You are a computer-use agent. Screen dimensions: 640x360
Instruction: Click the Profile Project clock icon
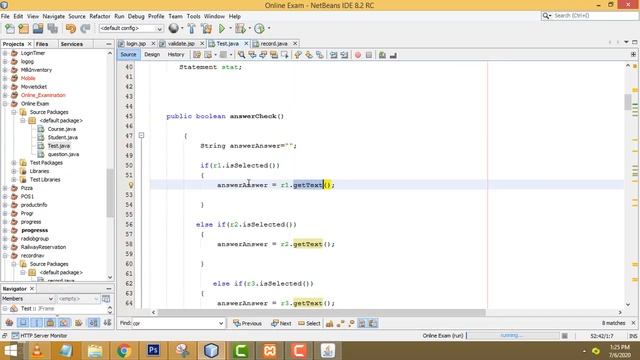pos(259,29)
